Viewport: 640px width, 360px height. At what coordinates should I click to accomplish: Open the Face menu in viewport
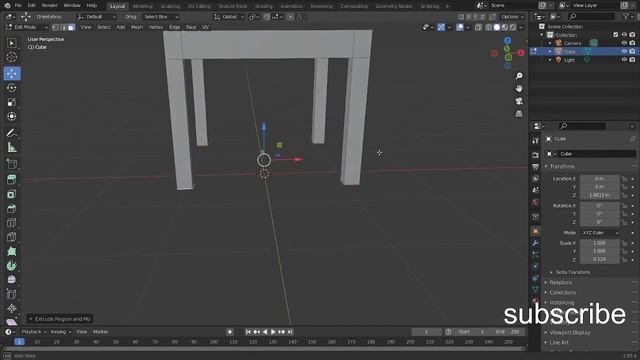pyautogui.click(x=191, y=27)
